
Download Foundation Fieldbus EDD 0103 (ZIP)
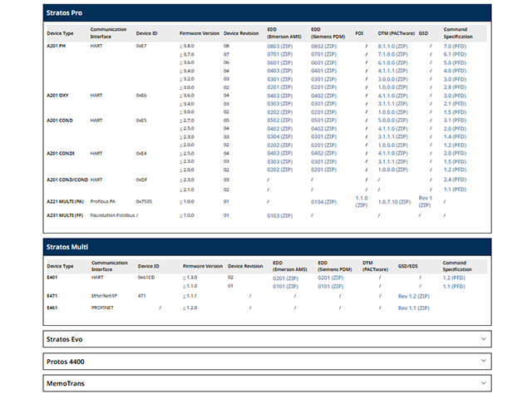(x=278, y=215)
